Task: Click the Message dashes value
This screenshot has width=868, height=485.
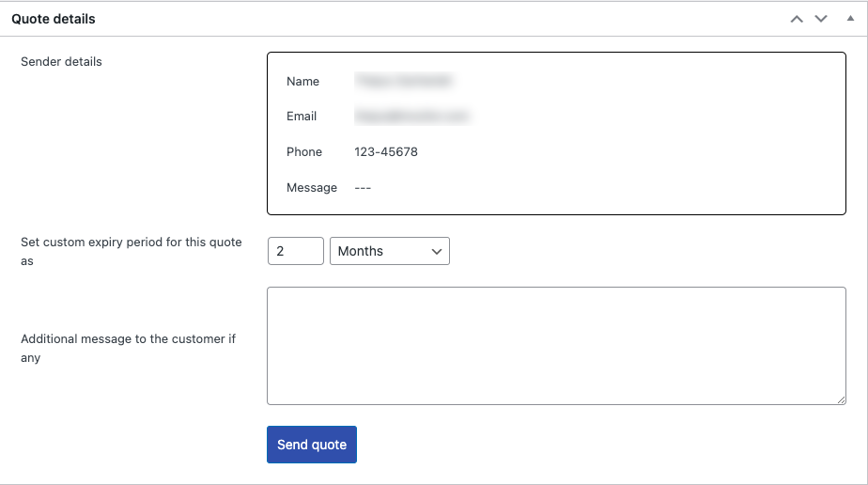Action: pyautogui.click(x=363, y=188)
